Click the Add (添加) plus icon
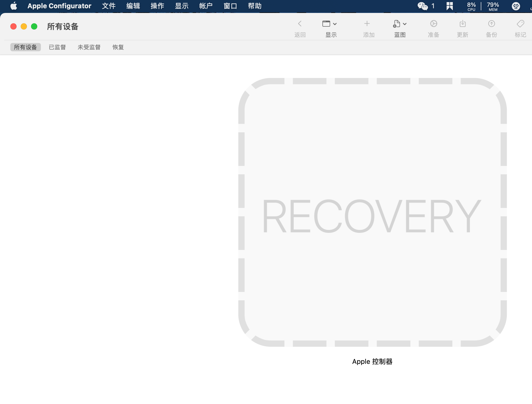 [x=367, y=24]
